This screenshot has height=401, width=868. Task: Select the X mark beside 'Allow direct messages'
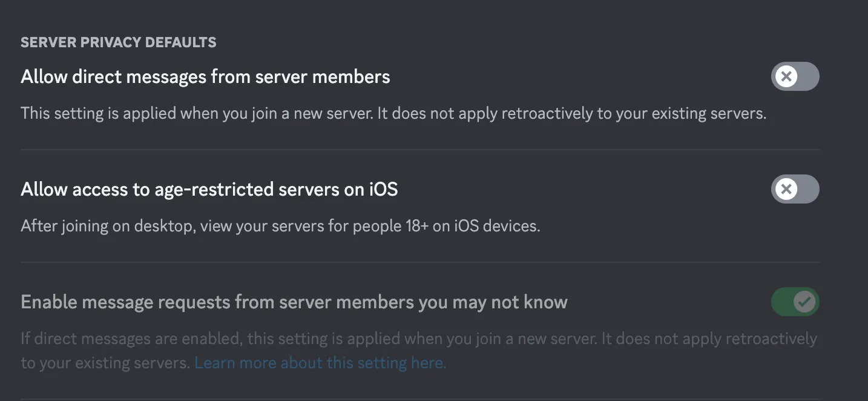coord(787,76)
